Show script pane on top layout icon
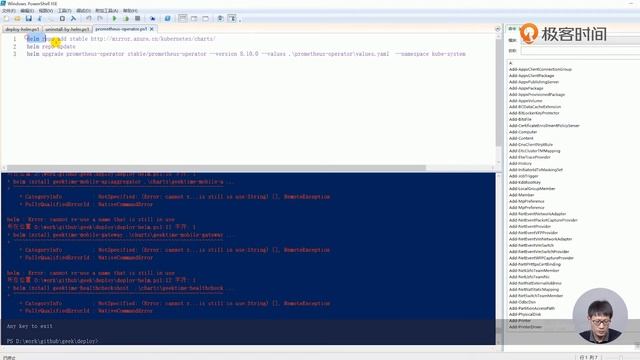This screenshot has height=360, width=640. click(182, 18)
